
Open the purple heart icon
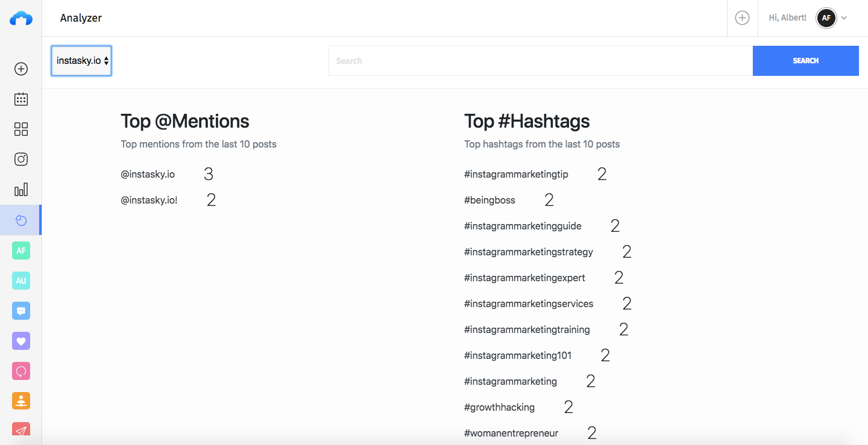tap(21, 341)
